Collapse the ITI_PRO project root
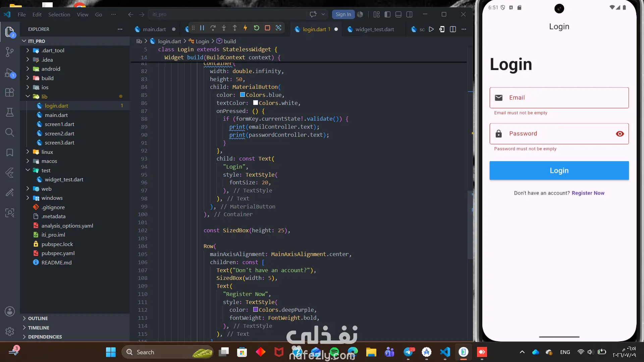 pyautogui.click(x=24, y=41)
